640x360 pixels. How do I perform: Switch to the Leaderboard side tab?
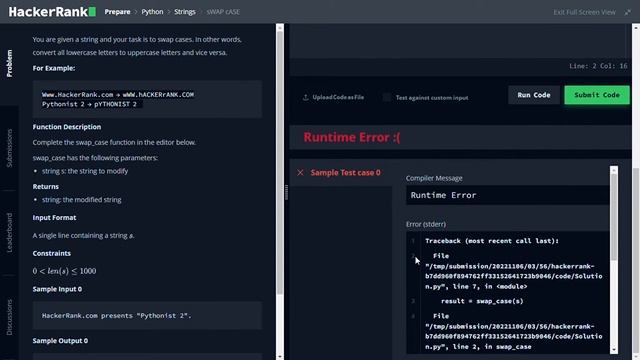(x=9, y=233)
